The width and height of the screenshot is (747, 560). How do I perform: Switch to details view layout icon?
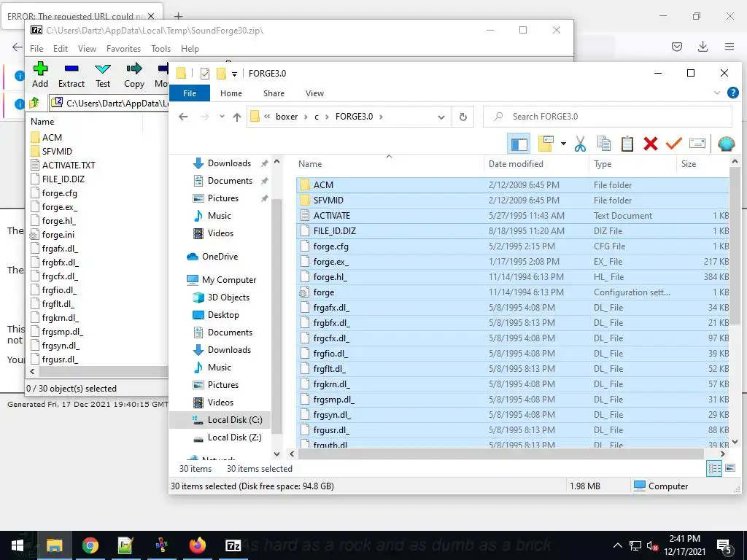pos(715,469)
